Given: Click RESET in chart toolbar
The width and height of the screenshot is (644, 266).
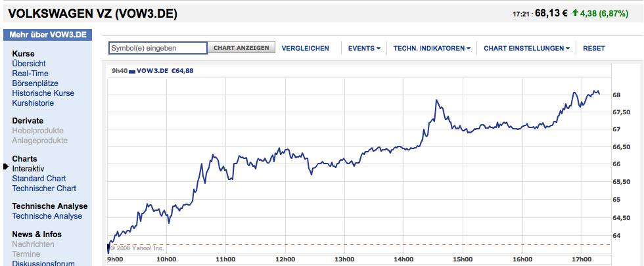Looking at the screenshot, I should click(594, 49).
